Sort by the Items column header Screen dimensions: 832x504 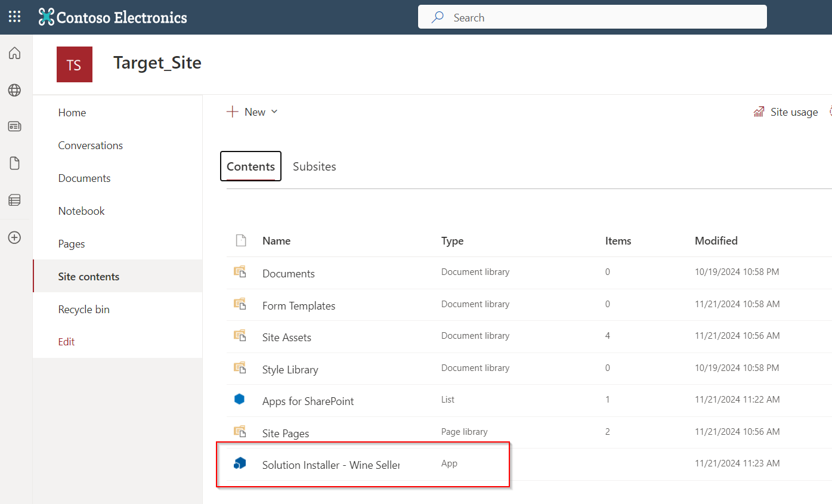point(618,241)
